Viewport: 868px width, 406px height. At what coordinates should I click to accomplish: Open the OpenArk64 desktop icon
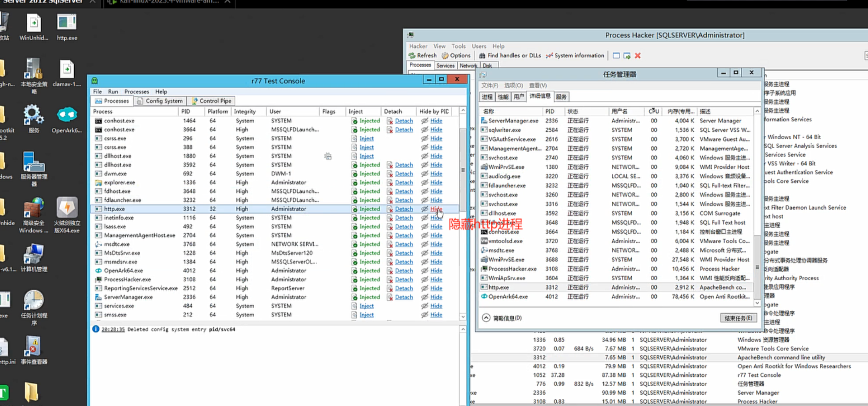[67, 119]
